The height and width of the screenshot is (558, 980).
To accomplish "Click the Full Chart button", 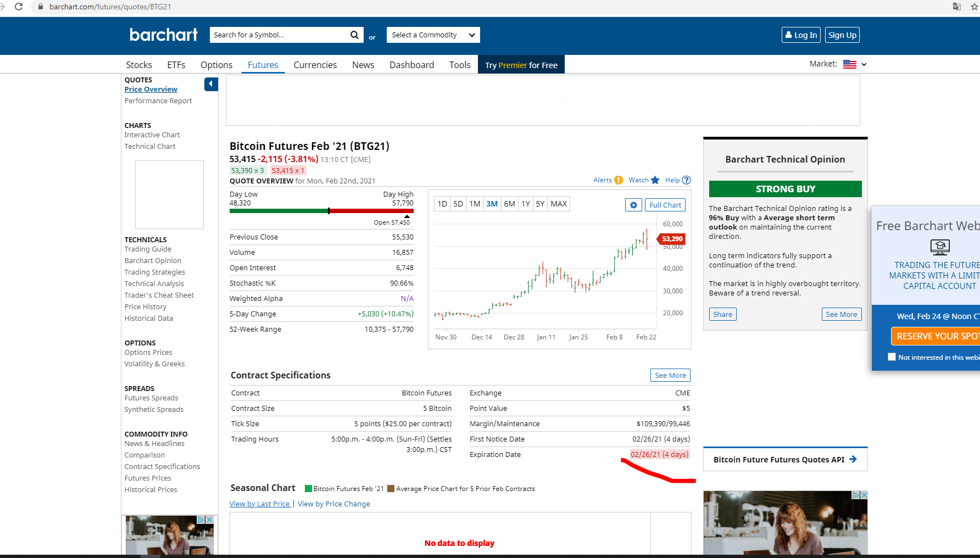I will [665, 204].
